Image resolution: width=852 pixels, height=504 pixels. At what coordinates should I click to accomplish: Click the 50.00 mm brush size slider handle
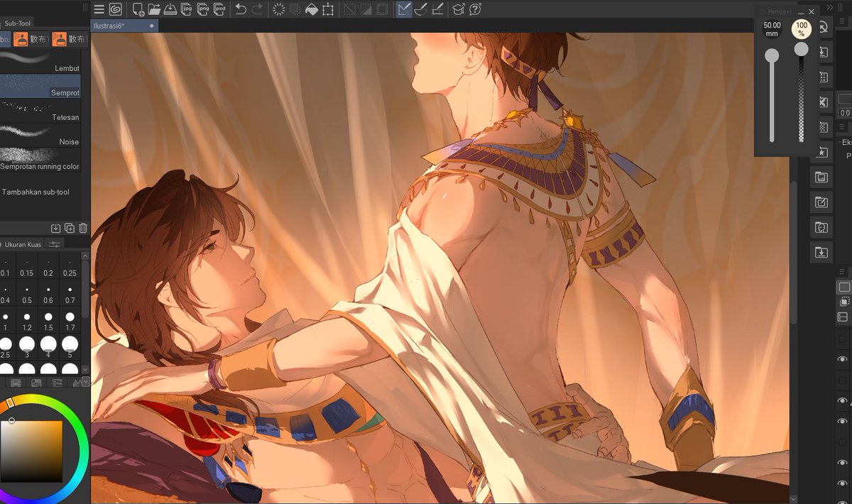coord(772,55)
